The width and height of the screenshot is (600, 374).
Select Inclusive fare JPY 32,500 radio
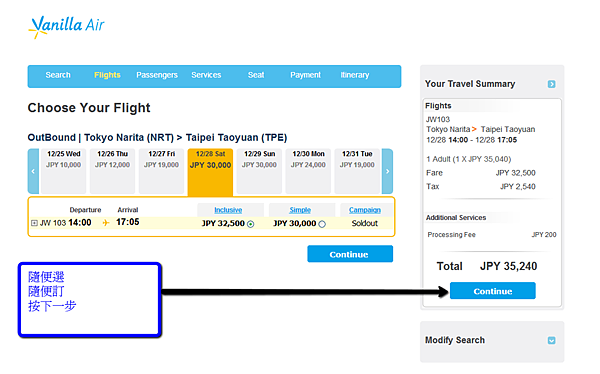click(251, 224)
